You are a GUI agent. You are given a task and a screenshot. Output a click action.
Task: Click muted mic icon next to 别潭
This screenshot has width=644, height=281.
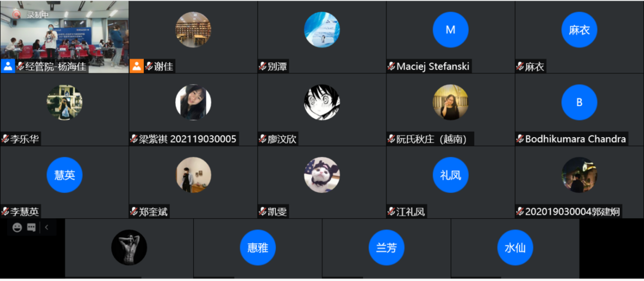262,66
